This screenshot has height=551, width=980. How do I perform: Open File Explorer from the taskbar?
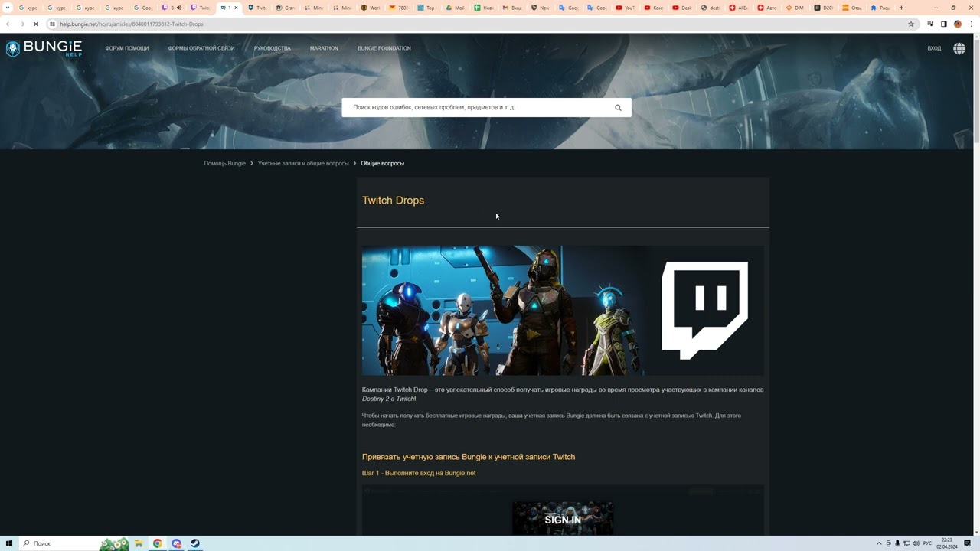tap(139, 543)
